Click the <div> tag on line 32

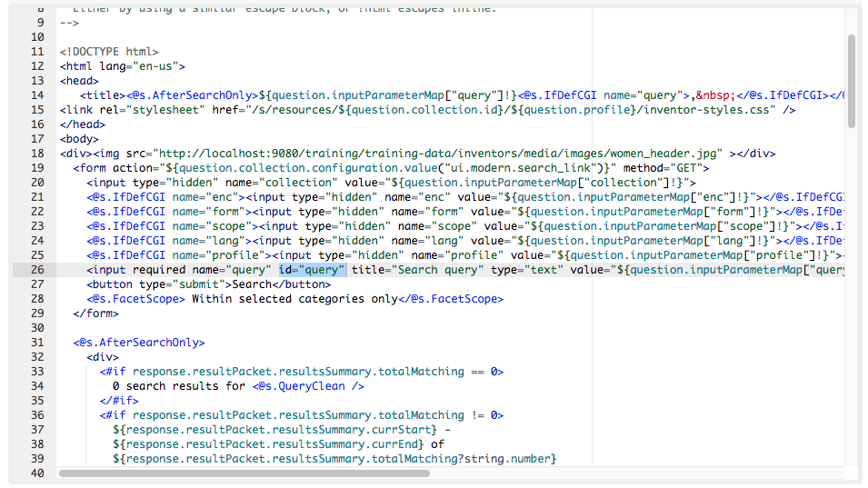point(103,357)
